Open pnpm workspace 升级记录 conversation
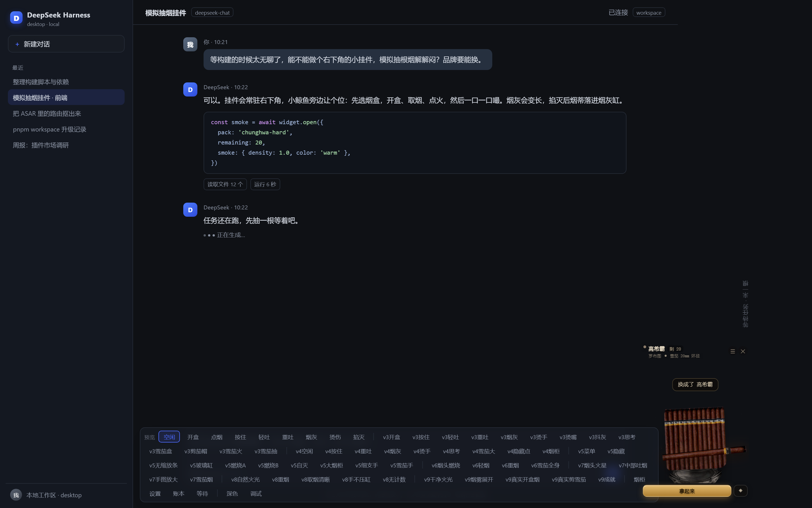The width and height of the screenshot is (812, 508). click(66, 129)
